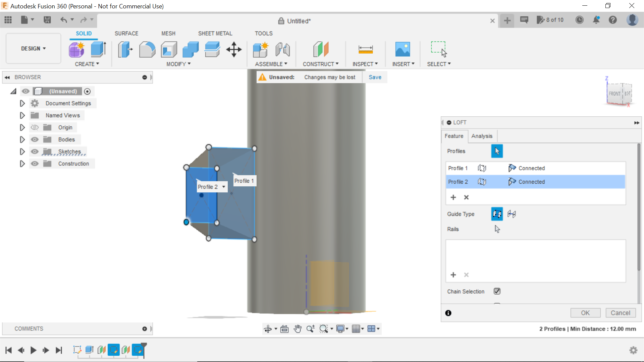The image size is (644, 362).
Task: Toggle Chain Selection checkbox on
Action: tap(497, 291)
